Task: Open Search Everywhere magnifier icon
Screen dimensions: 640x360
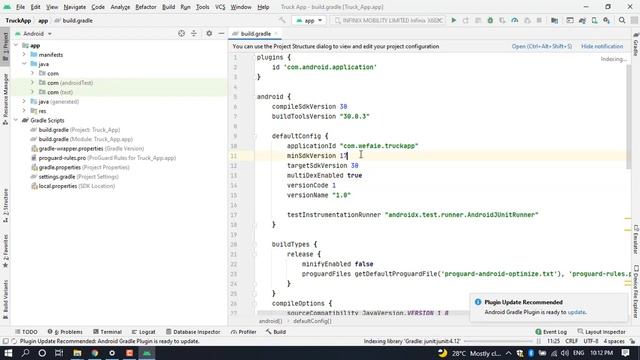Action: [622, 20]
